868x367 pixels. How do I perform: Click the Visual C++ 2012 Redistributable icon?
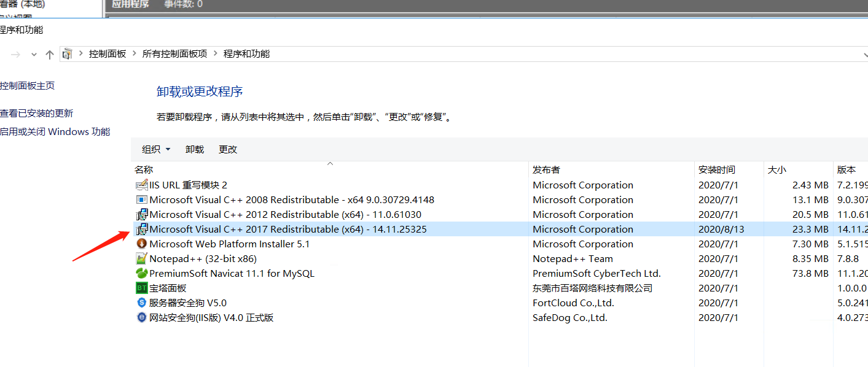[141, 214]
